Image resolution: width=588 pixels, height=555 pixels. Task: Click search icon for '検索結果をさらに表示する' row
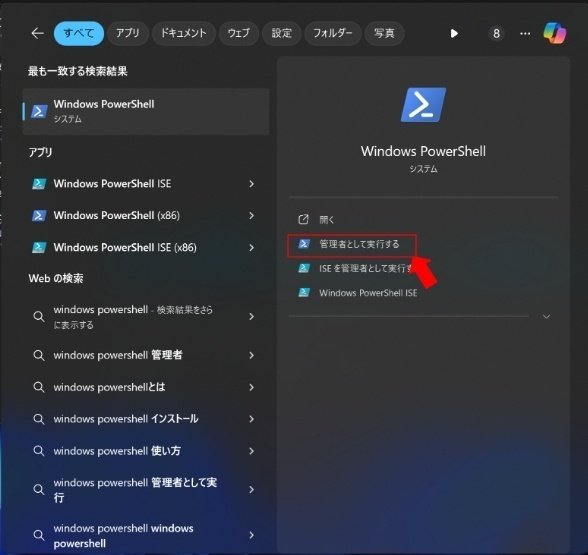pyautogui.click(x=39, y=316)
